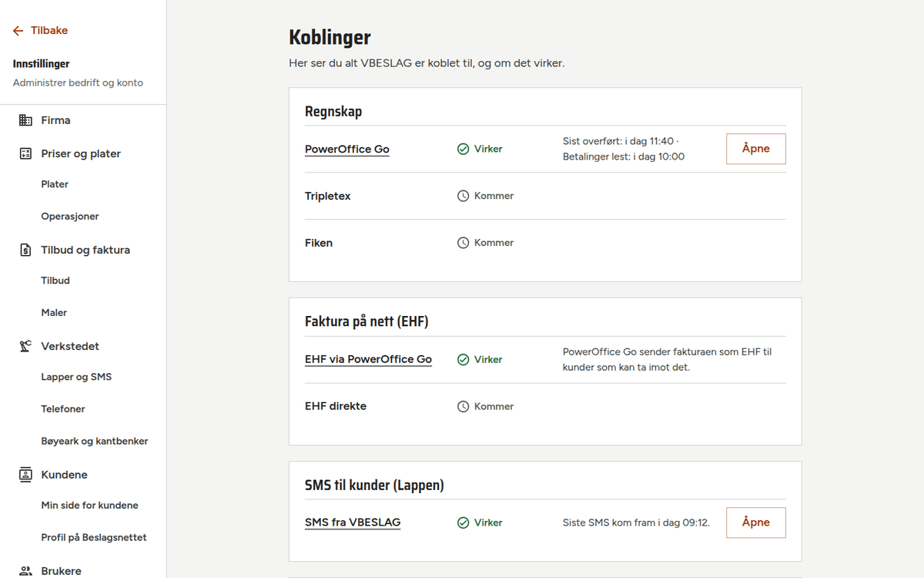Click the Kundene contact icon

point(25,475)
